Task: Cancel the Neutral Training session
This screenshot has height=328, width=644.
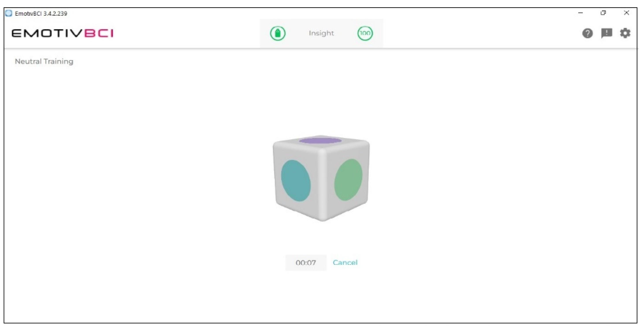Action: (346, 263)
